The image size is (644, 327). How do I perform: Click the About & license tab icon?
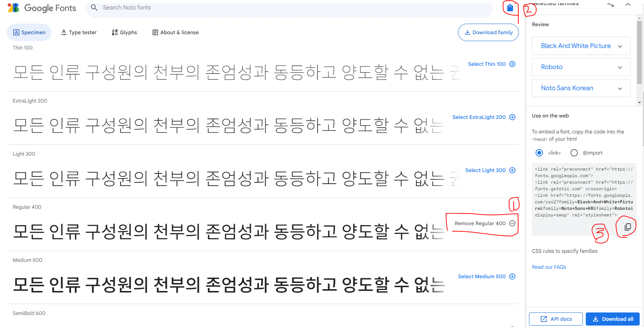(155, 32)
